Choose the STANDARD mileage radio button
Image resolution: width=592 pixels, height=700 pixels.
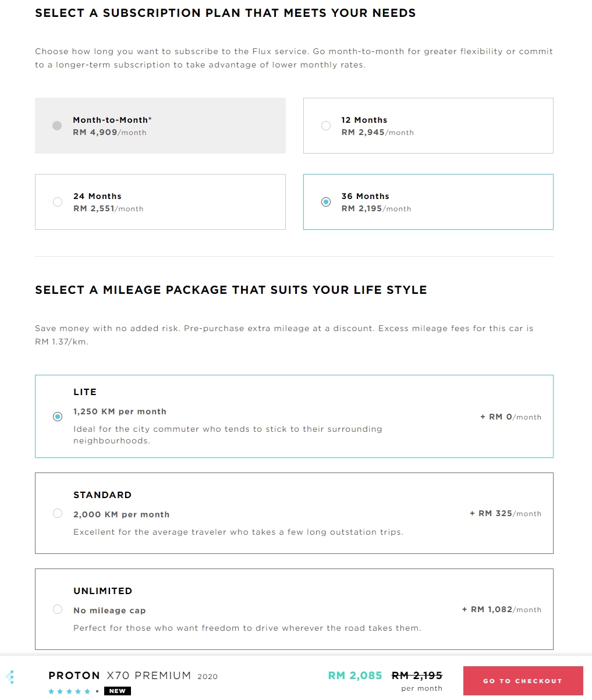pyautogui.click(x=58, y=513)
